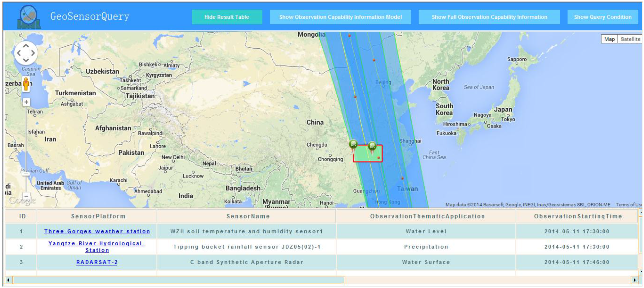Pan the map up with arrow control

click(x=26, y=46)
